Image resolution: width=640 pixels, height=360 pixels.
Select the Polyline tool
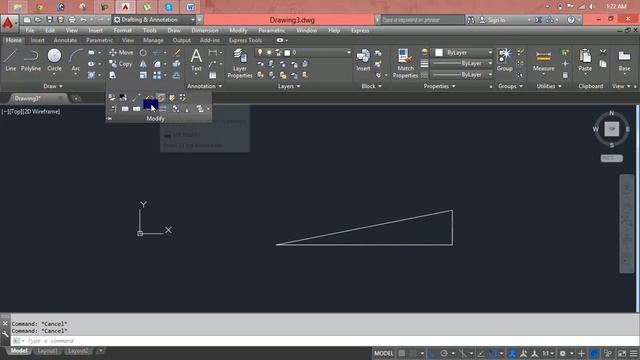coord(31,60)
